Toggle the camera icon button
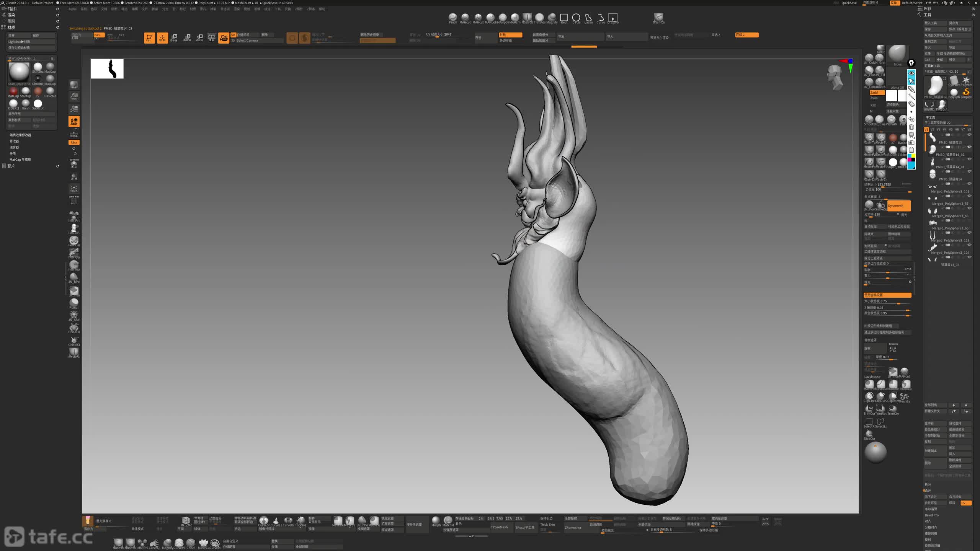The width and height of the screenshot is (980, 551). click(x=224, y=38)
